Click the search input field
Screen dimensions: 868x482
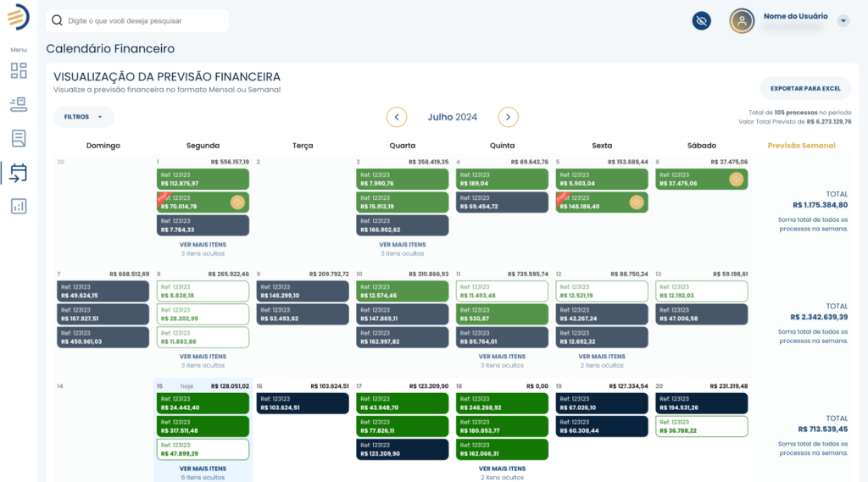pyautogui.click(x=138, y=20)
